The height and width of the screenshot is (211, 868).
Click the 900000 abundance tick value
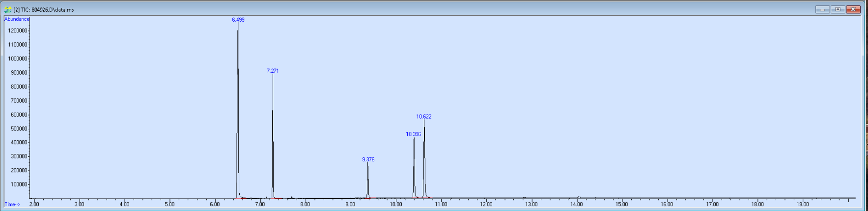pyautogui.click(x=19, y=73)
